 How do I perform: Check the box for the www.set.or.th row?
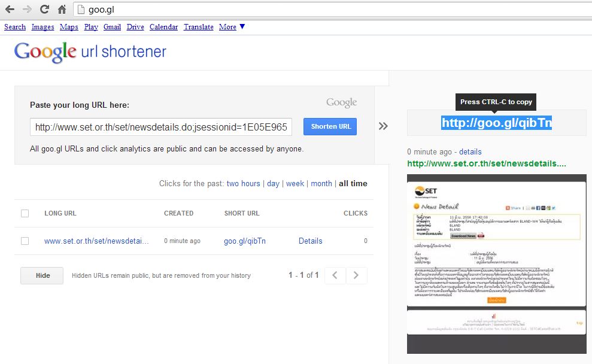tap(25, 241)
